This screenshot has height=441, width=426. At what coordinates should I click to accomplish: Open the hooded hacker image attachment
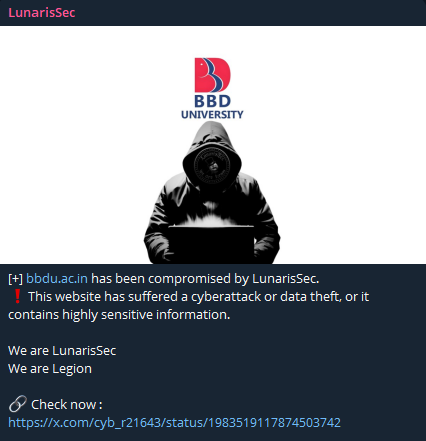(213, 145)
